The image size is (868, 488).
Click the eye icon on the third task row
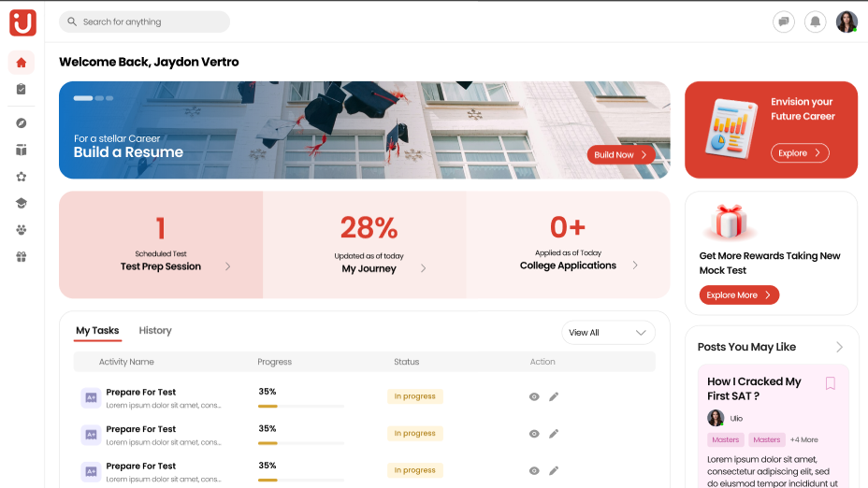(534, 470)
